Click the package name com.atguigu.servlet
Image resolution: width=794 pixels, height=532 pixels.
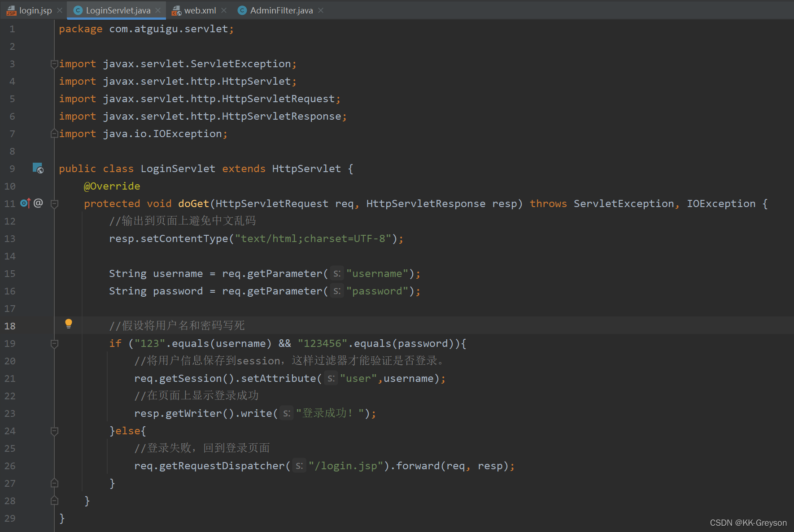169,29
